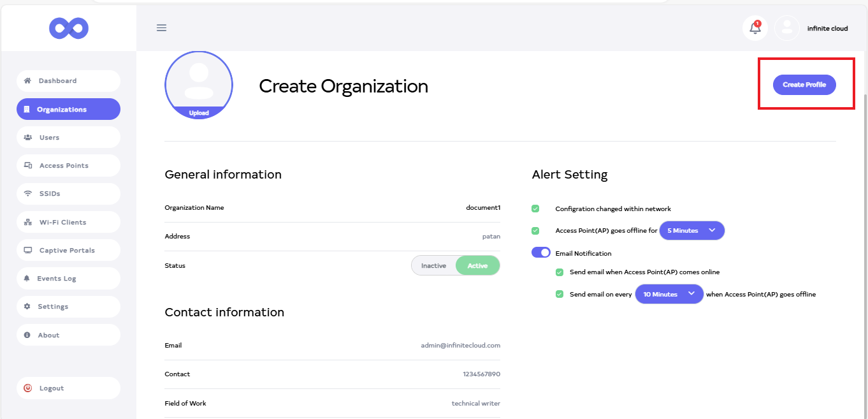Image resolution: width=868 pixels, height=419 pixels.
Task: Click the infinity logo icon
Action: pyautogui.click(x=69, y=28)
